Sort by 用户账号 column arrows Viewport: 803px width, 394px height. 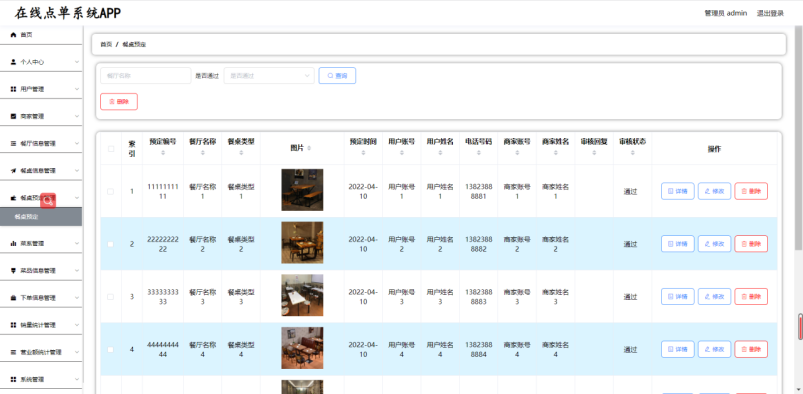tap(402, 153)
